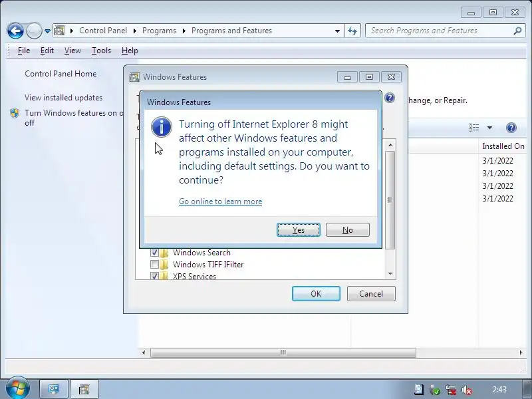532x399 pixels.
Task: Open the Help menu
Action: click(x=130, y=51)
